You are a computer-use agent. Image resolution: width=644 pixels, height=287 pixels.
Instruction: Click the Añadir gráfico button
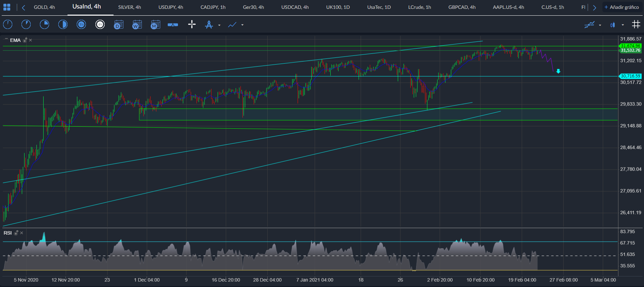coord(621,7)
